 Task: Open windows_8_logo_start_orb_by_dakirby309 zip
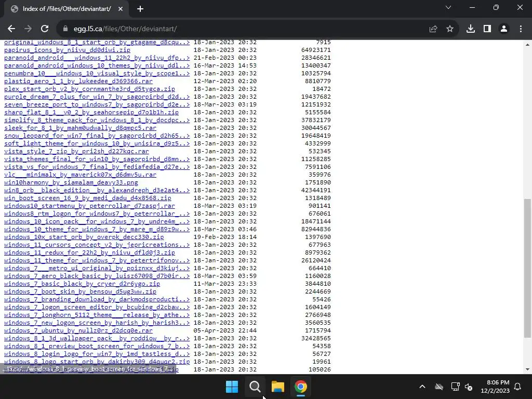click(97, 362)
